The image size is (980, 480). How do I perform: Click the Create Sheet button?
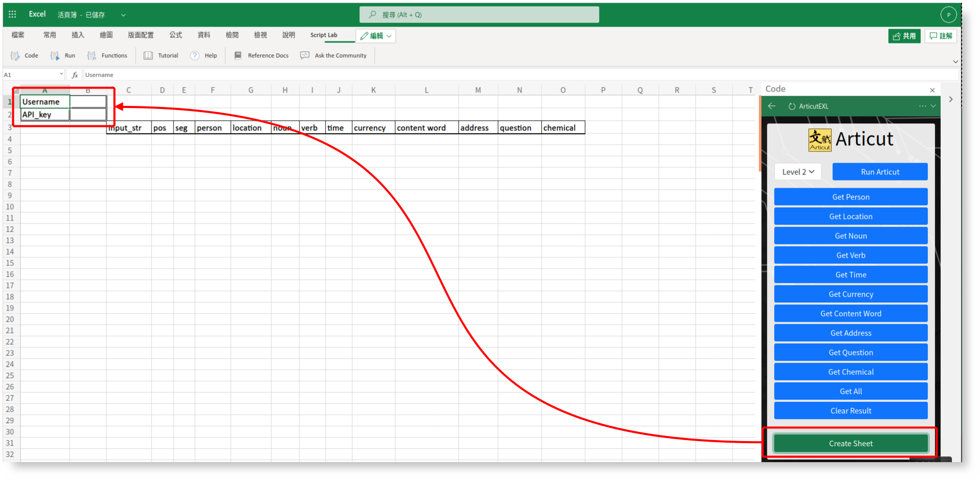[850, 444]
